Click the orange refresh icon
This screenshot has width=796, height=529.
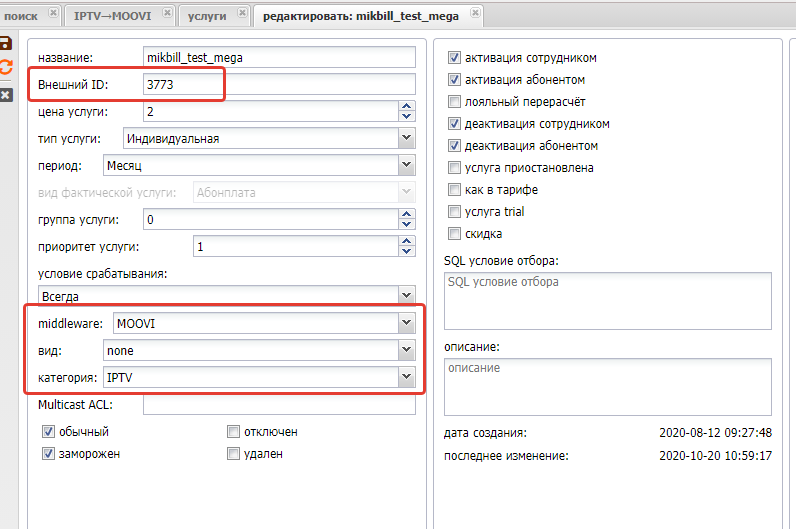(x=5, y=68)
